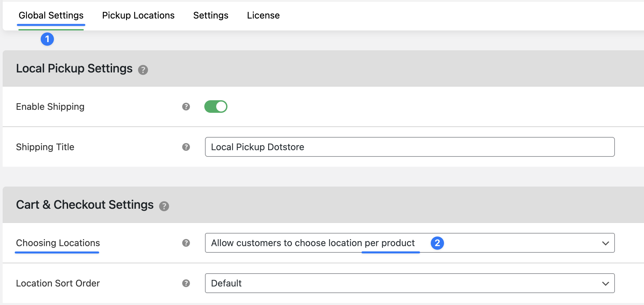Open the License tab
Image resolution: width=644 pixels, height=305 pixels.
263,16
